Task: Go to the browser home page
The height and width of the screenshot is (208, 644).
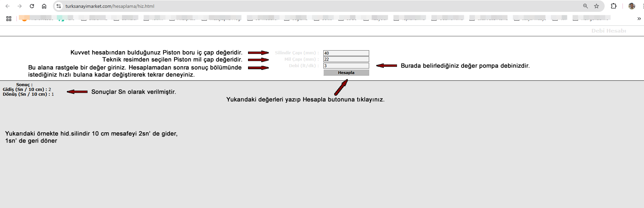Action: (44, 6)
